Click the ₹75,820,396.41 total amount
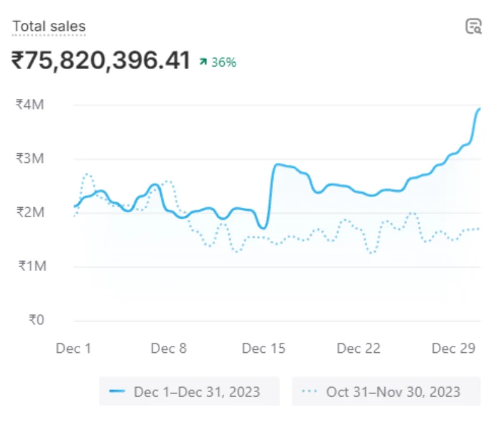The width and height of the screenshot is (504, 427). pos(101,61)
